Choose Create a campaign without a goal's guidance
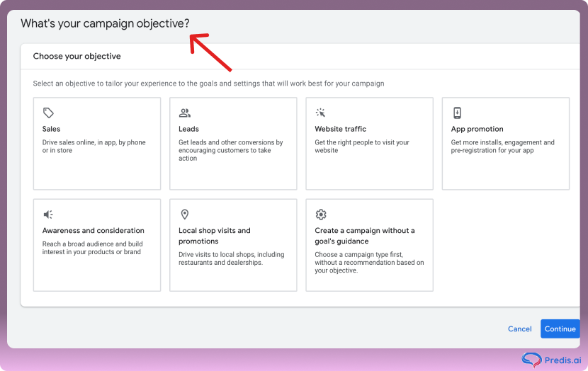This screenshot has width=588, height=371. [365, 236]
